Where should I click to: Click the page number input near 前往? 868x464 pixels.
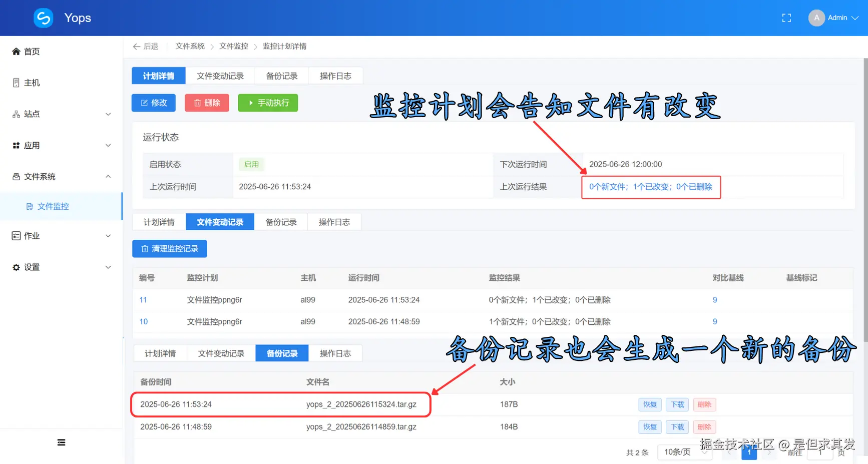point(820,451)
